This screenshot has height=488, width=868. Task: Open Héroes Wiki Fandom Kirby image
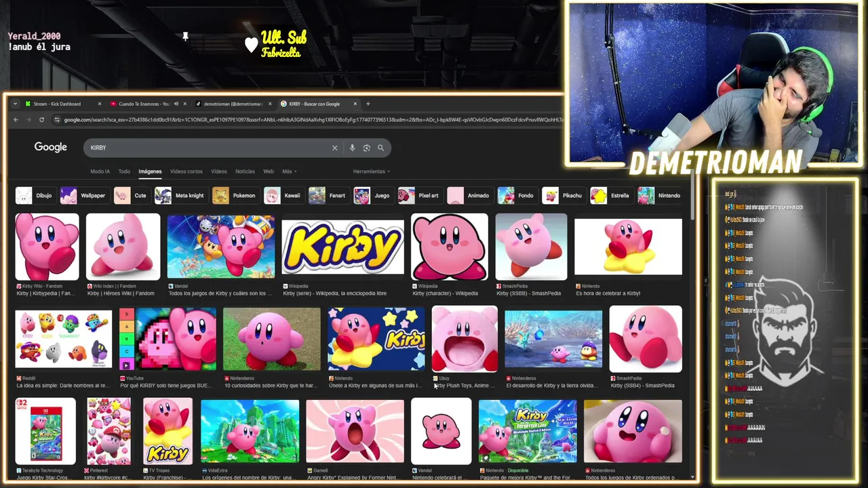tap(123, 247)
